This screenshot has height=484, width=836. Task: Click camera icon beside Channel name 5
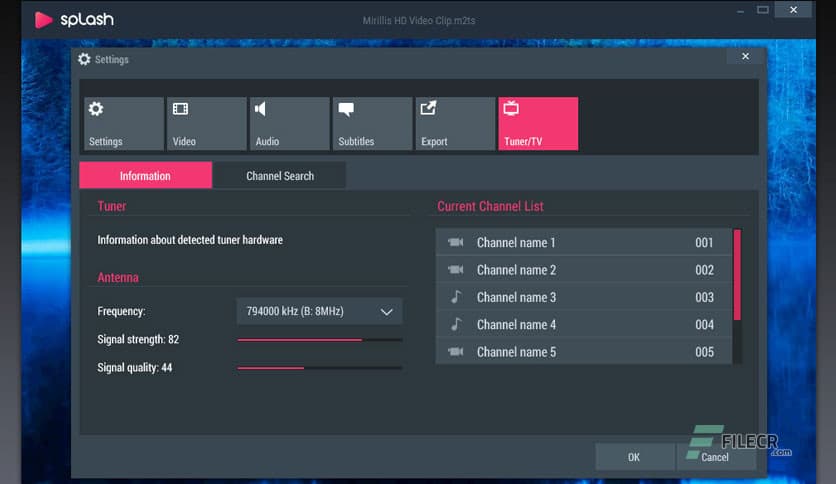coord(456,352)
